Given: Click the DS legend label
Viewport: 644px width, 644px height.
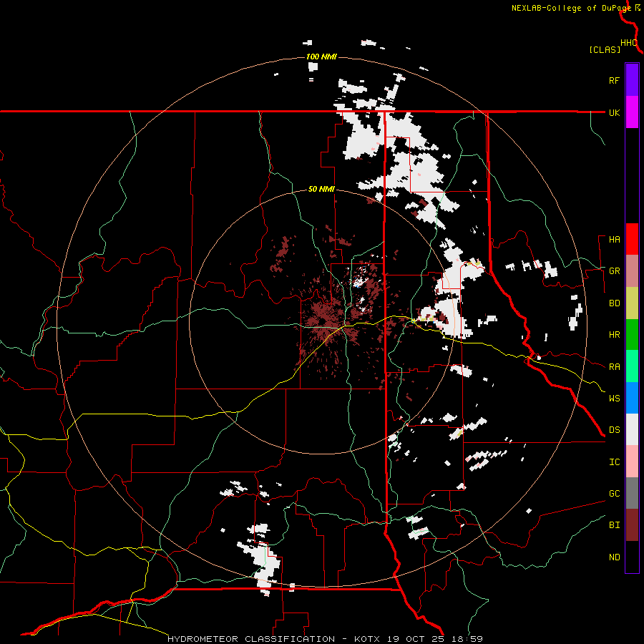Looking at the screenshot, I should click(x=614, y=430).
